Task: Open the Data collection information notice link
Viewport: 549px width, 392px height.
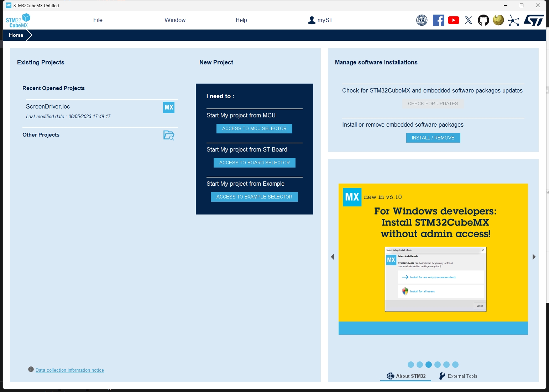Action: [x=70, y=370]
